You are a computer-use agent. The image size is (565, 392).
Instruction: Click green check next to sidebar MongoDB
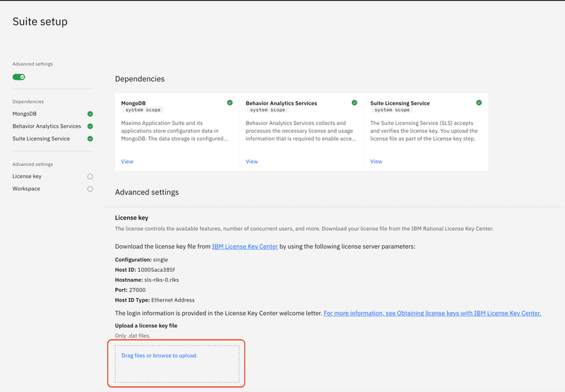(90, 114)
